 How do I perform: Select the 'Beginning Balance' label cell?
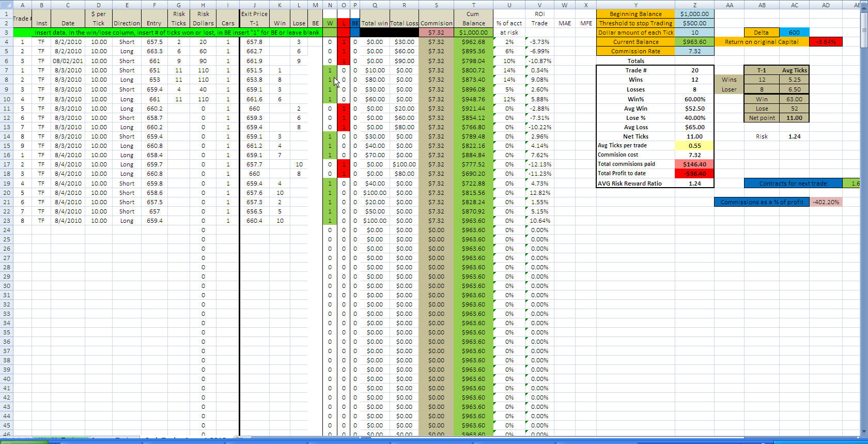(x=636, y=14)
